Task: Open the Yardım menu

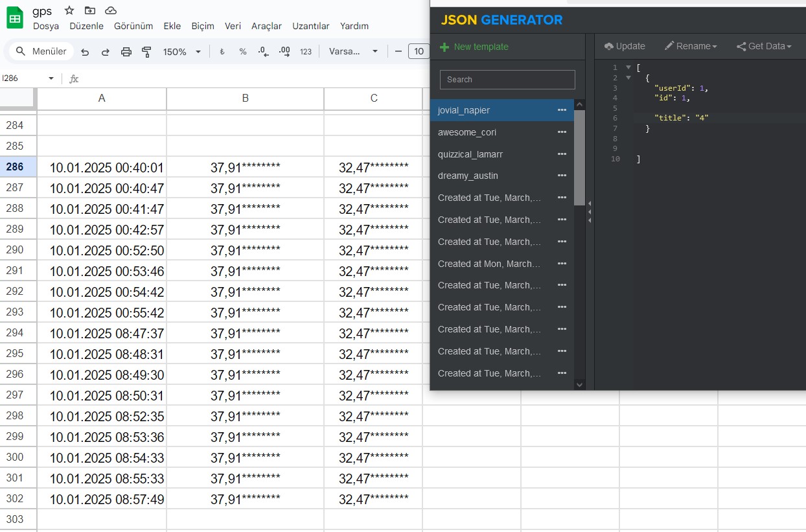Action: 354,26
